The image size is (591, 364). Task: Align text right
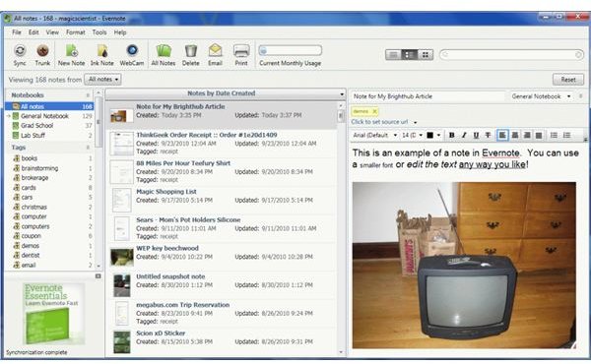coord(527,135)
